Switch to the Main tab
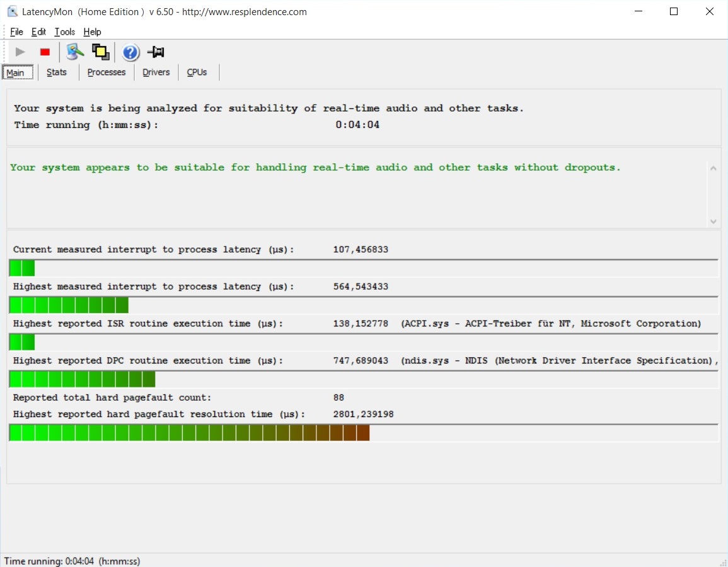The width and height of the screenshot is (728, 567). click(18, 72)
